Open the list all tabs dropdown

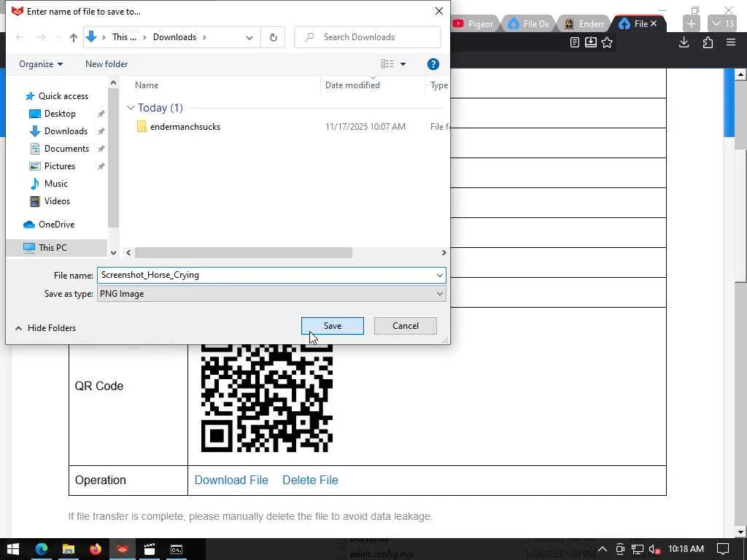click(x=722, y=23)
